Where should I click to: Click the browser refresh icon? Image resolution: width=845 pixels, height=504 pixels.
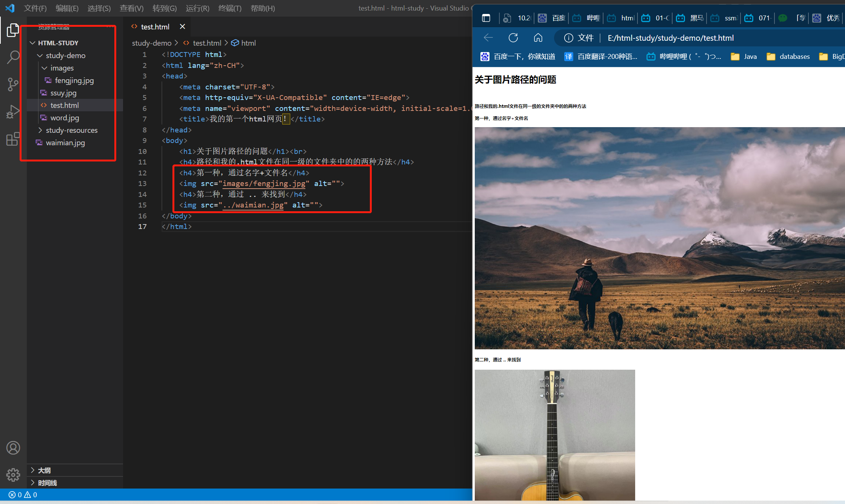513,38
